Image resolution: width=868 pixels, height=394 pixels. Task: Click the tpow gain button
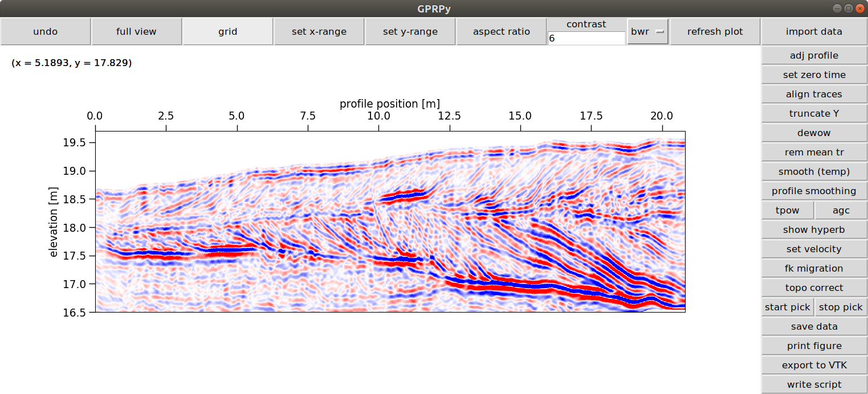click(788, 210)
